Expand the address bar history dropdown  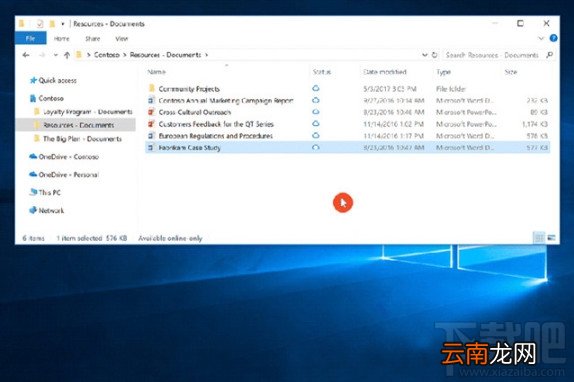(425, 55)
